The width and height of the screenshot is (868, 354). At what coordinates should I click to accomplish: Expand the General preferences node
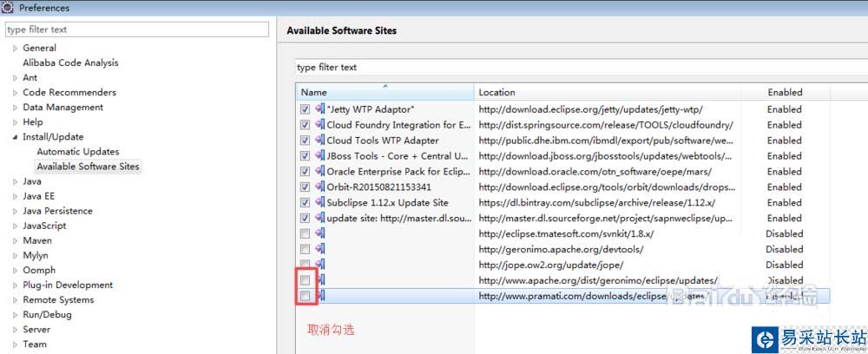[15, 49]
